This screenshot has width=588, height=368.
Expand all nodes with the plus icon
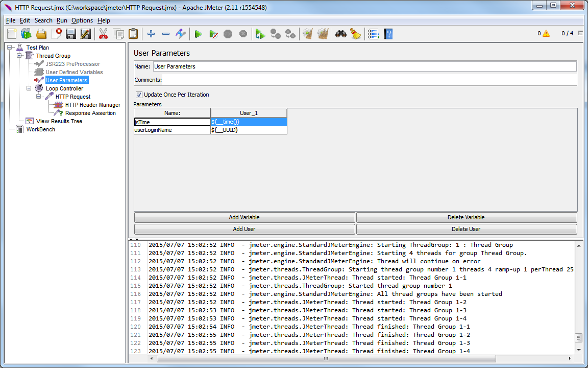[151, 34]
